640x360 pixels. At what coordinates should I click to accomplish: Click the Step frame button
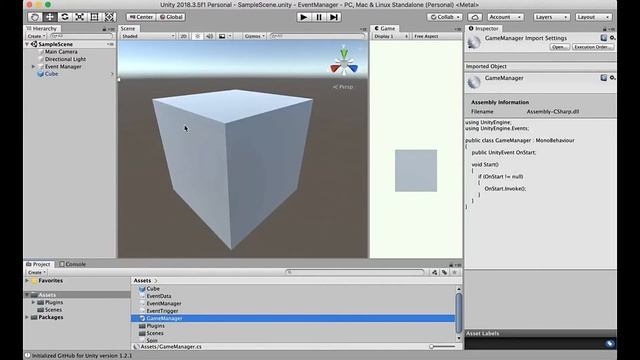[334, 17]
